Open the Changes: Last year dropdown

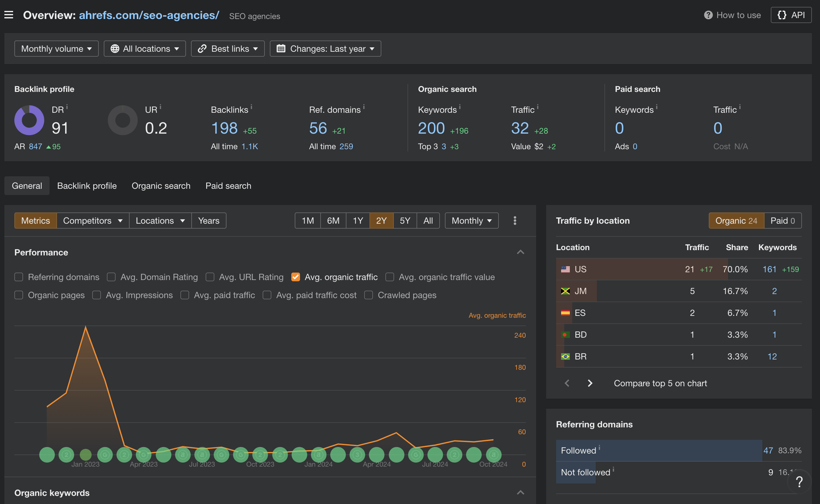point(325,49)
